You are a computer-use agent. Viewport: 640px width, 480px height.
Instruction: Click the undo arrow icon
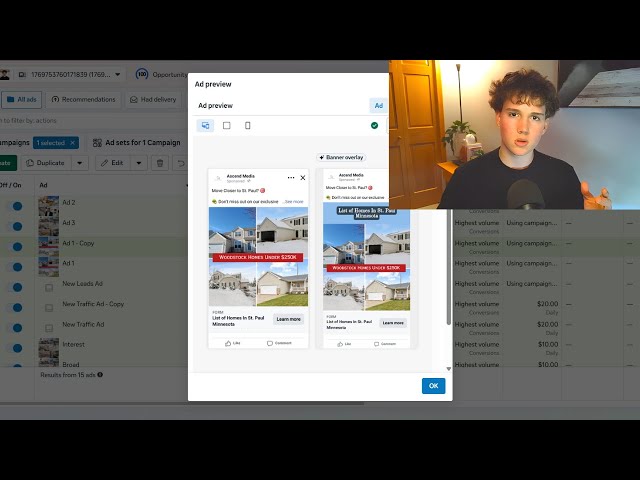(180, 163)
